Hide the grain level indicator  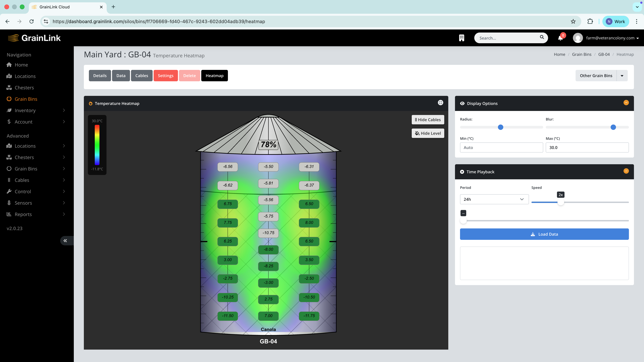428,133
